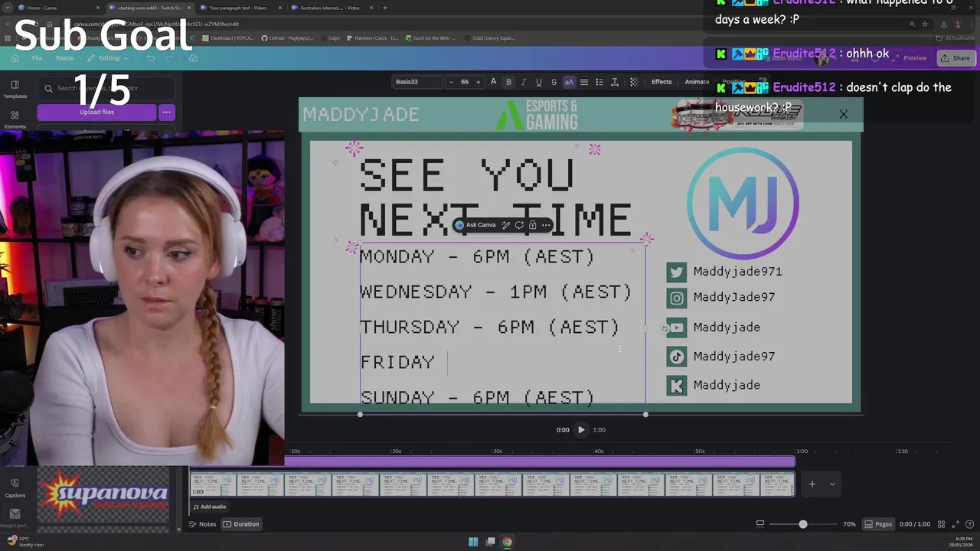The image size is (980, 551).
Task: Open Excel for the Web bookmark
Action: click(x=430, y=38)
